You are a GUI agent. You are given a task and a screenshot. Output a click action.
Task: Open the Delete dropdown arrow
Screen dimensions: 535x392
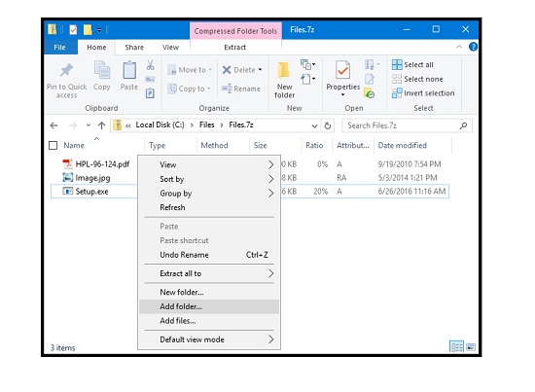click(260, 70)
